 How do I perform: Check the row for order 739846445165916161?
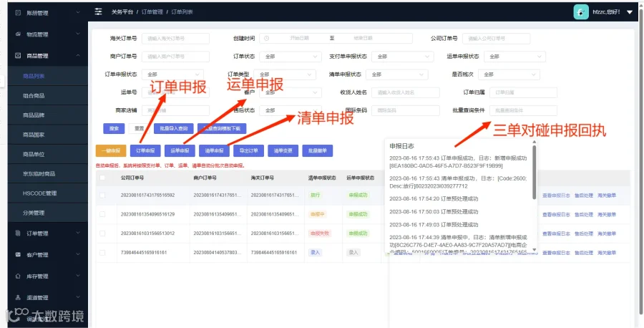(x=102, y=252)
